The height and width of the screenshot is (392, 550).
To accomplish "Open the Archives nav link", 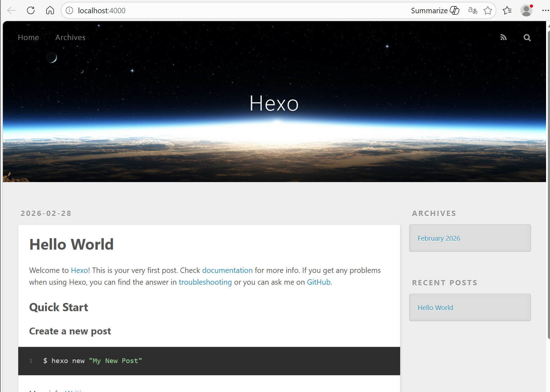I will 70,38.
